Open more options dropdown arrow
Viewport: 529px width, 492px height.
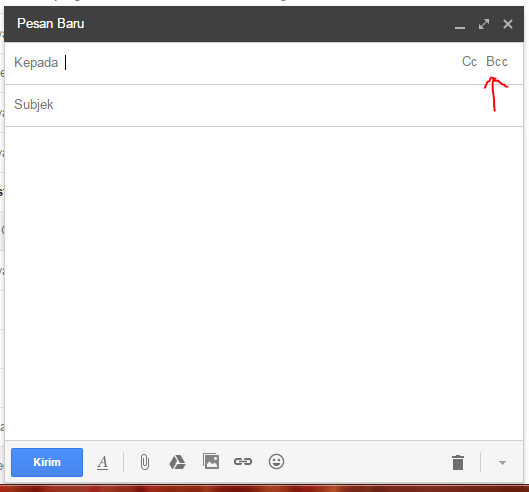[502, 463]
